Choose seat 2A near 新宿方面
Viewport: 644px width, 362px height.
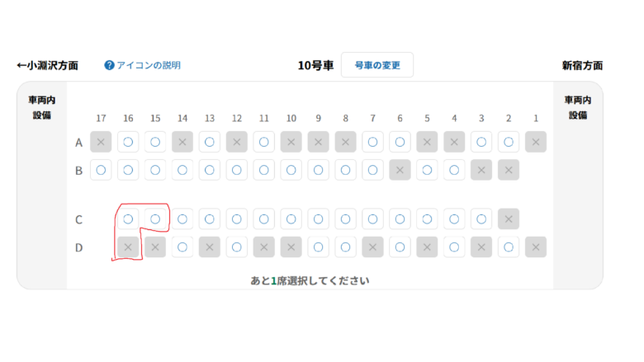coord(509,143)
